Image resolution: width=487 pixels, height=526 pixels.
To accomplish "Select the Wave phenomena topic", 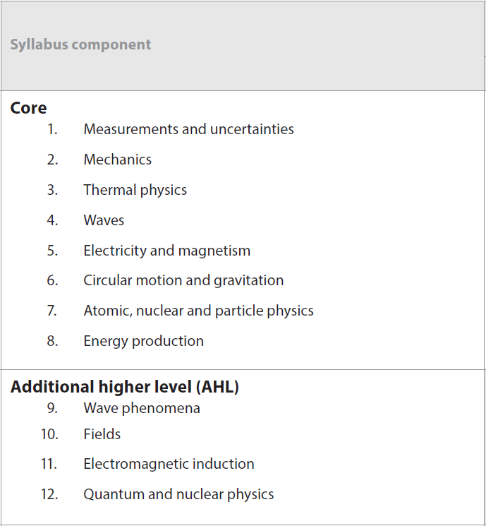I will click(x=142, y=409).
